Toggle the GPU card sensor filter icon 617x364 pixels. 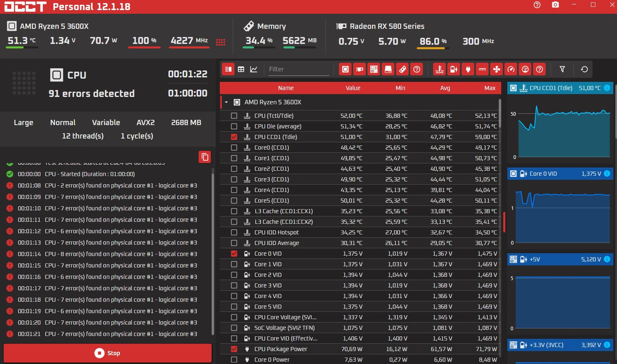tap(359, 69)
